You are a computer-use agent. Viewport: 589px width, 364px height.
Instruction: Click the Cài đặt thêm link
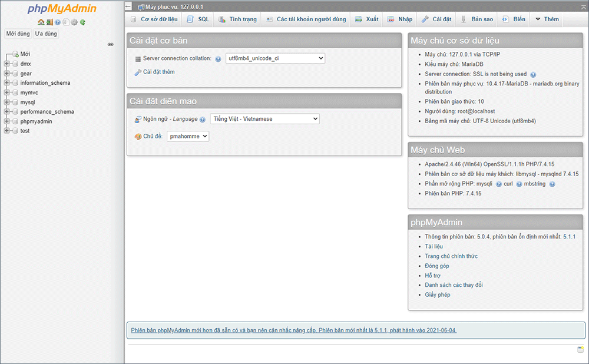159,72
